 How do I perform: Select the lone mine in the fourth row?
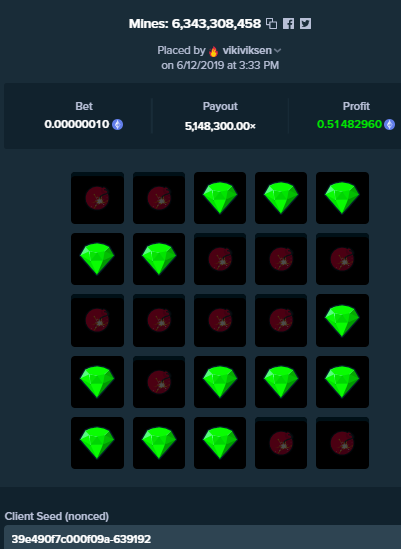click(159, 382)
